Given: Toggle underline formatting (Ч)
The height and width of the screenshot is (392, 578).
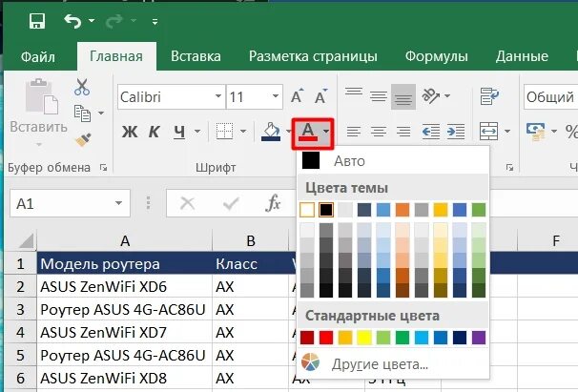Looking at the screenshot, I should 179,132.
